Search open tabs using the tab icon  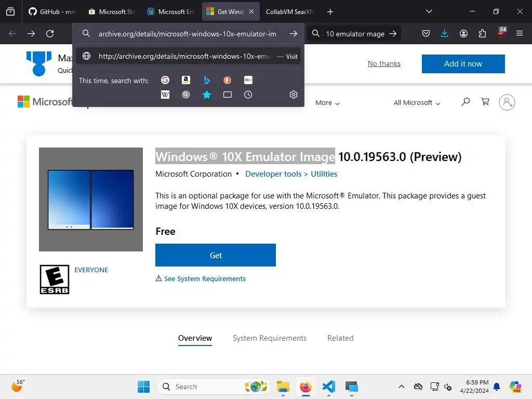pos(228,95)
